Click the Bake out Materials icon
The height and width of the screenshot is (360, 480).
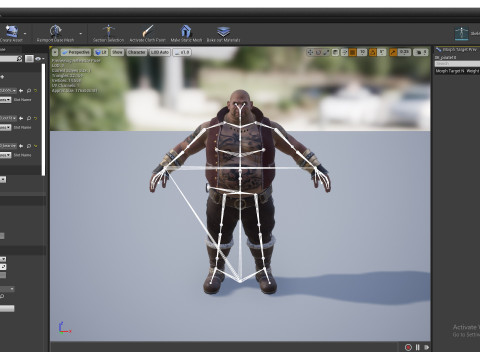coord(223,32)
